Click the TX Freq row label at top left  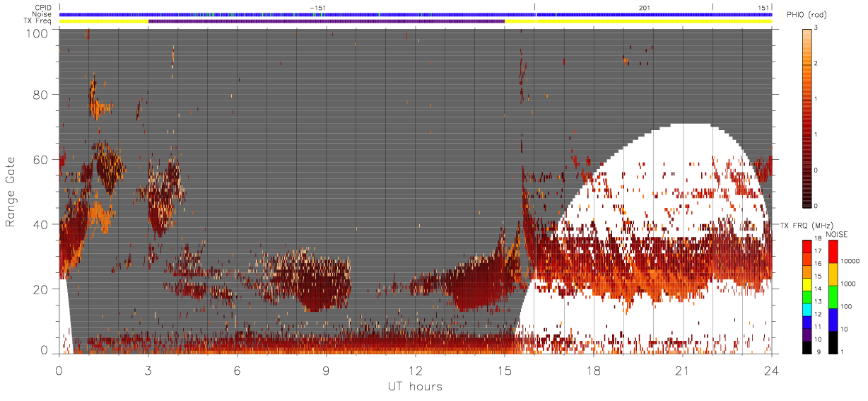click(x=37, y=21)
